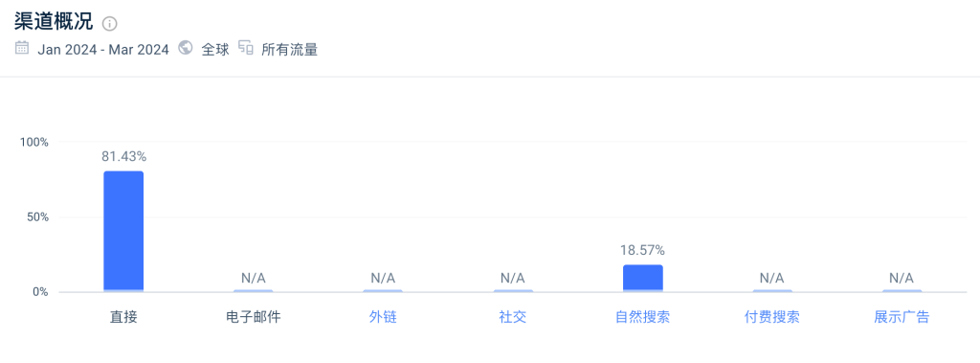Screen dimensions: 980x363
Task: Open the 付费搜索 channel link
Action: coord(772,317)
